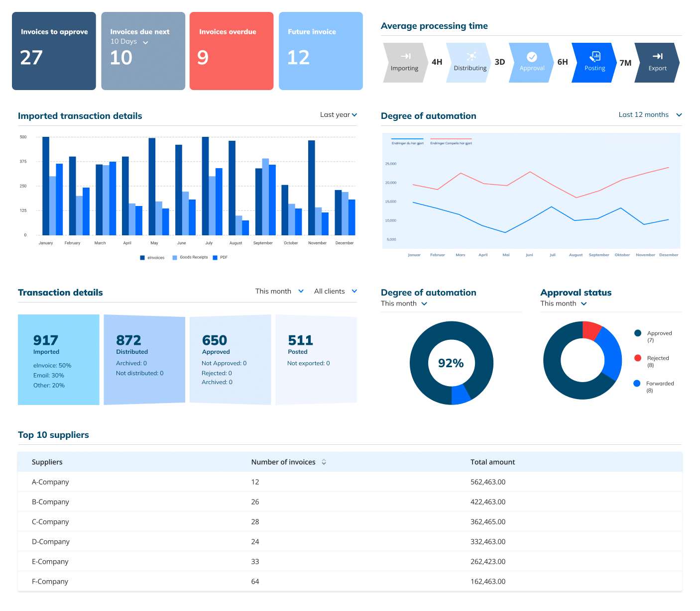The height and width of the screenshot is (611, 700).
Task: Click the Importing step icon
Action: click(x=405, y=57)
